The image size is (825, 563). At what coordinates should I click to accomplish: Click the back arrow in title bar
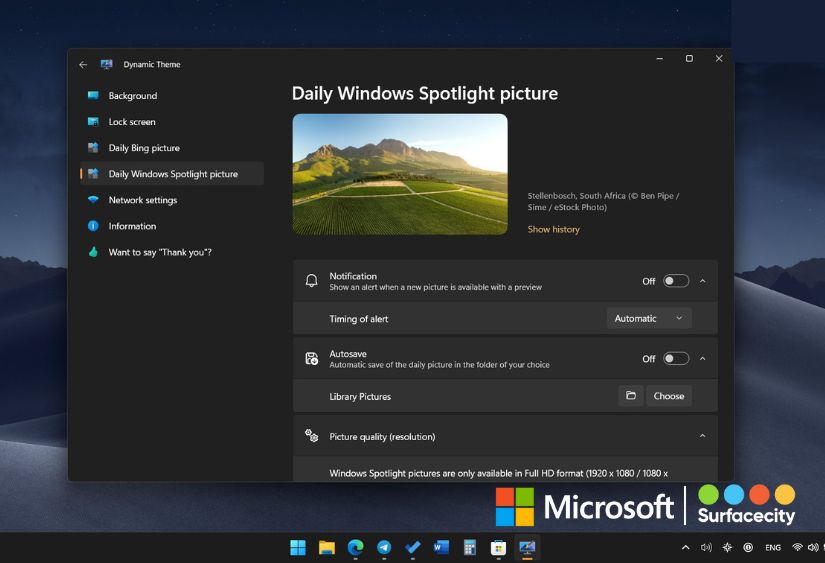tap(83, 65)
